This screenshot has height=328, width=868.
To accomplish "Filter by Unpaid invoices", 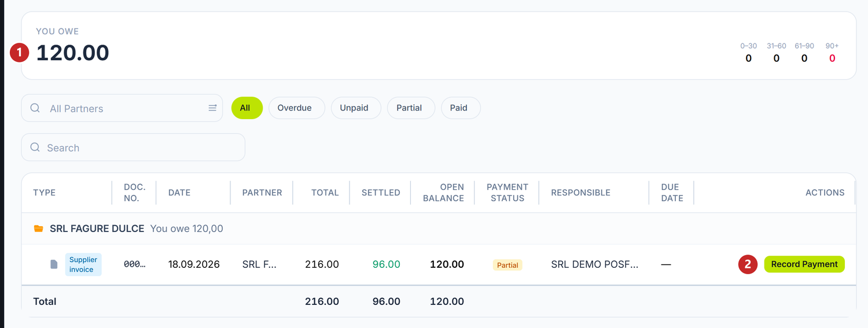I will point(356,108).
